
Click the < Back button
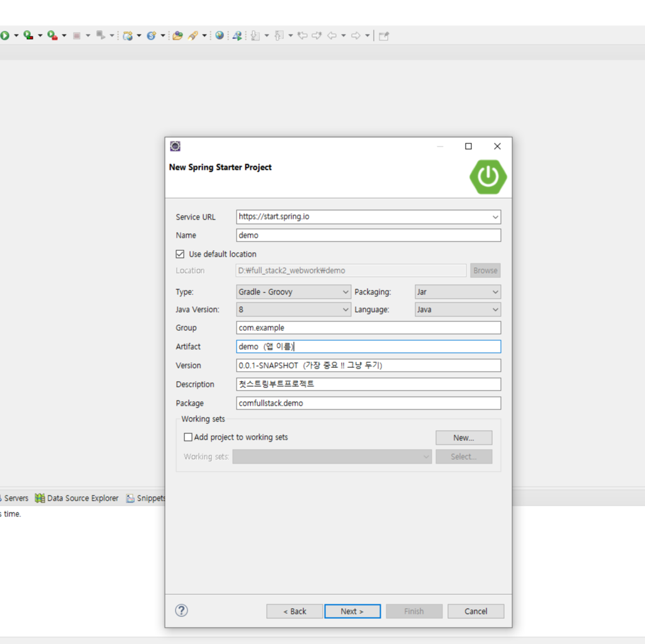click(x=294, y=611)
